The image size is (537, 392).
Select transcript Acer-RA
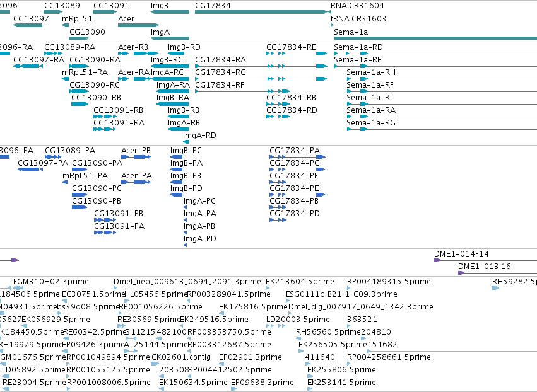pos(134,72)
